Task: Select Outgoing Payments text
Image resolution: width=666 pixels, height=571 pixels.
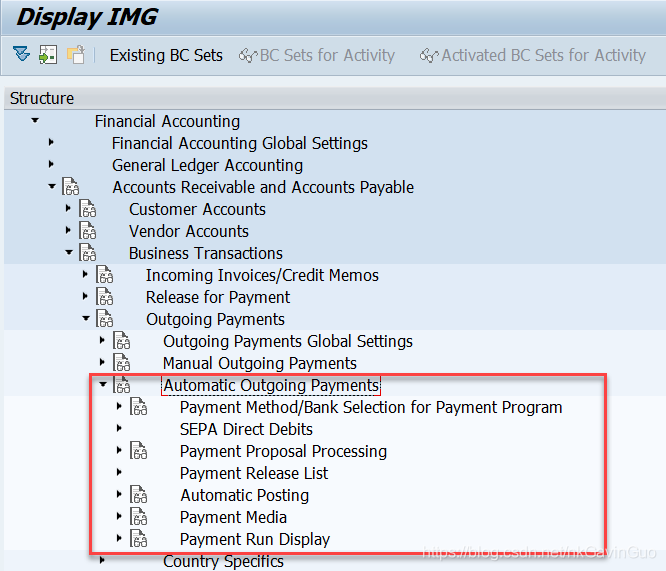Action: click(215, 319)
